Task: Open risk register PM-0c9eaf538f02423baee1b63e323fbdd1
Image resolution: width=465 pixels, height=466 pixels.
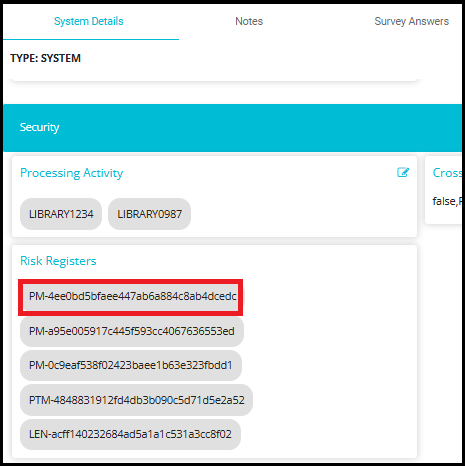Action: [x=131, y=365]
